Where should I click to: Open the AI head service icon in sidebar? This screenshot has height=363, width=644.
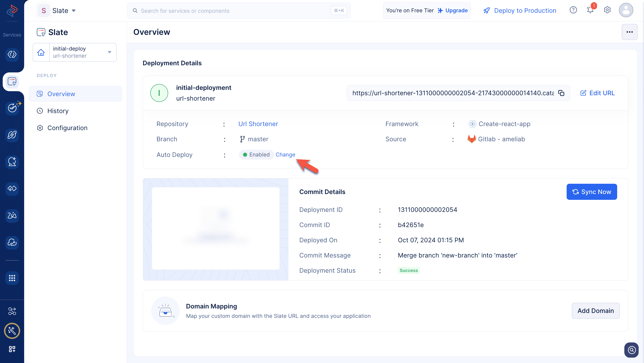[x=12, y=162]
